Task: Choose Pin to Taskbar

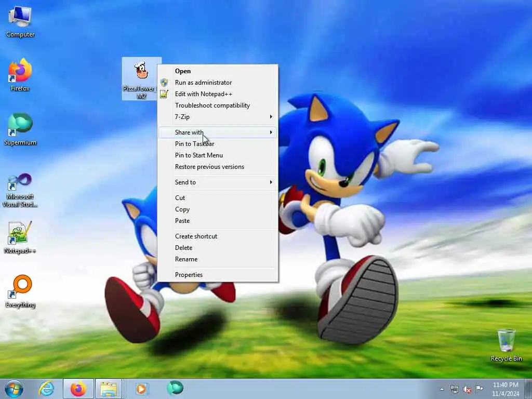Action: [x=218, y=144]
